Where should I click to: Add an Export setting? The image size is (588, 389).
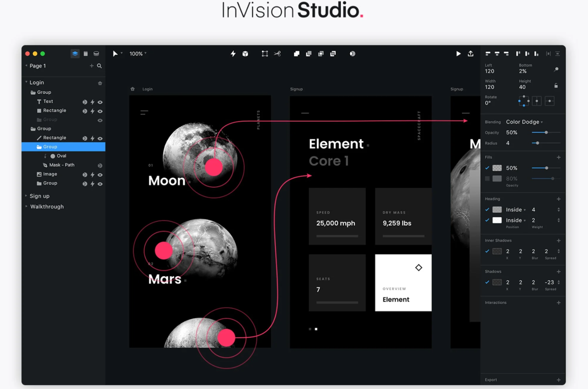[559, 380]
